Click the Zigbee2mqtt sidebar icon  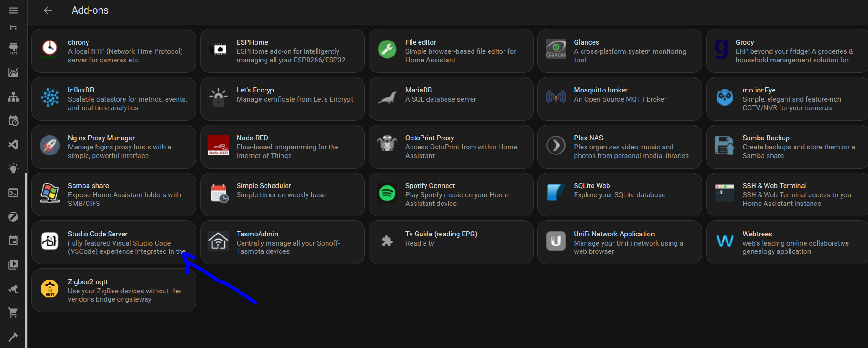[x=13, y=217]
